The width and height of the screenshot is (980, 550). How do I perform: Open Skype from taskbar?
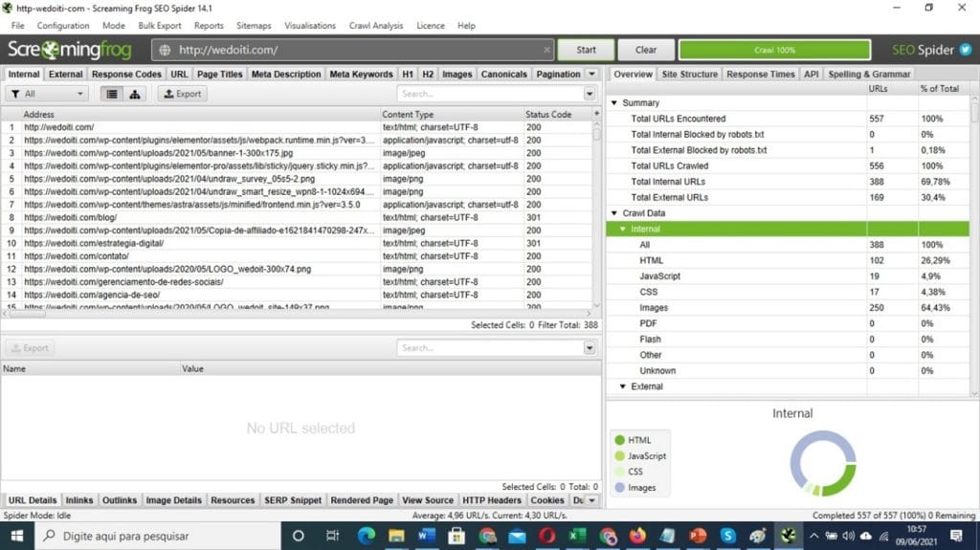pyautogui.click(x=727, y=536)
